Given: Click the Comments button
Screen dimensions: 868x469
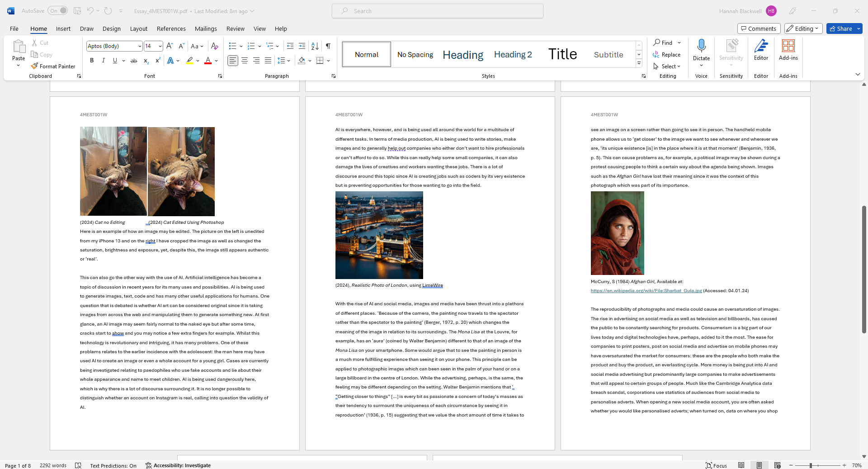Looking at the screenshot, I should (x=759, y=28).
